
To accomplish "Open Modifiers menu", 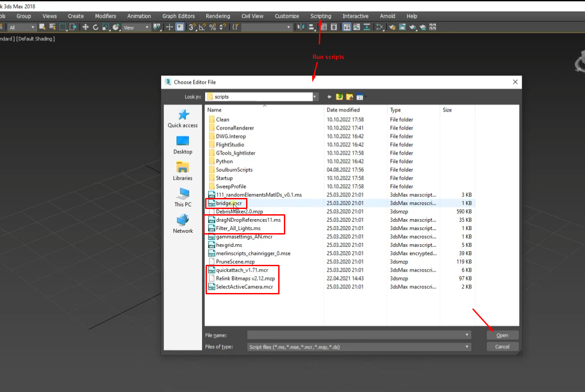I will coord(106,16).
